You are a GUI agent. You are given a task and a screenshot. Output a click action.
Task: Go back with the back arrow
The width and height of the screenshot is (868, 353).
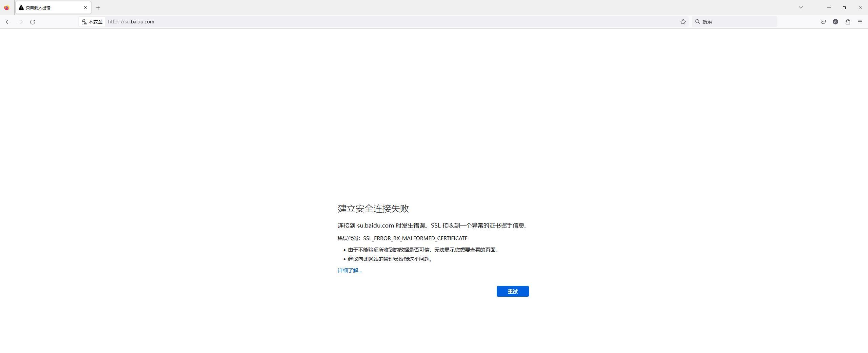(8, 22)
